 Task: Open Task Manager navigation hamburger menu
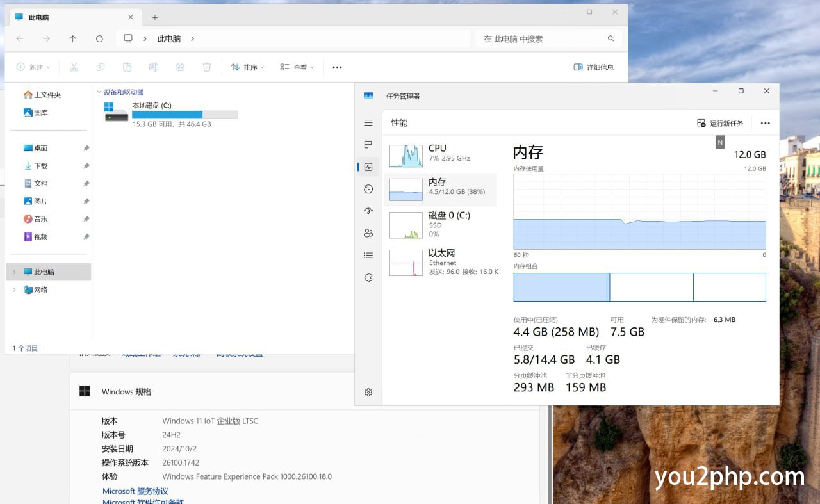click(368, 122)
